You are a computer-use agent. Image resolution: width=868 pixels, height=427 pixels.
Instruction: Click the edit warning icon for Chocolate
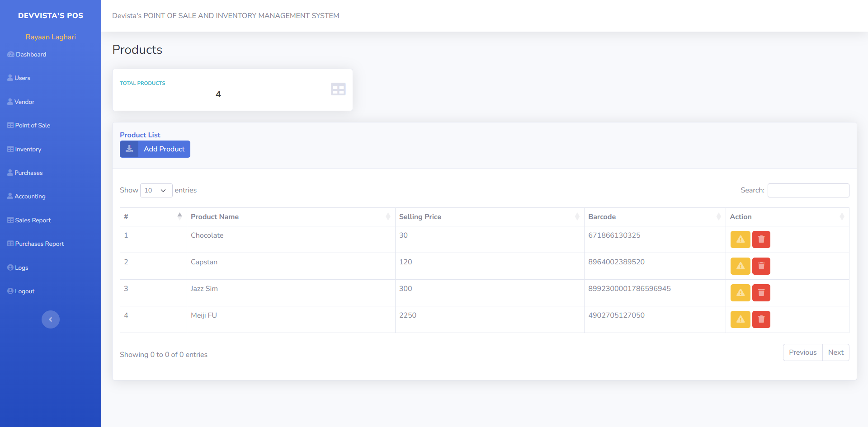740,239
